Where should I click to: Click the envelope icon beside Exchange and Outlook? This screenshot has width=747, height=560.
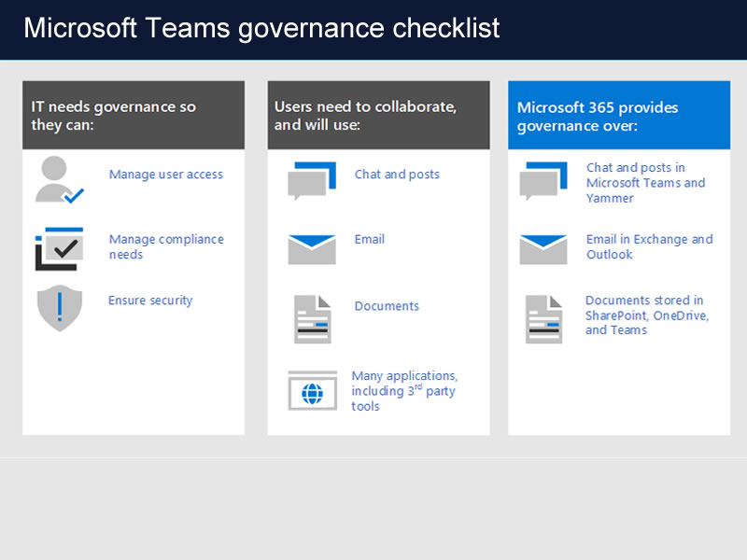pyautogui.click(x=543, y=248)
